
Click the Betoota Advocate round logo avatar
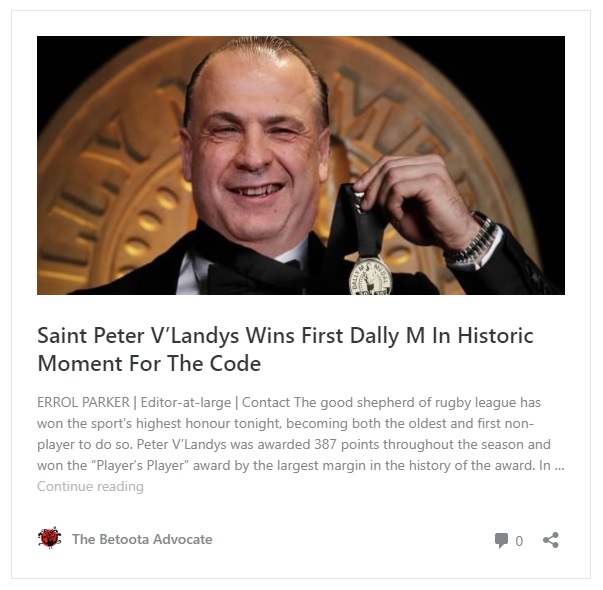[x=50, y=538]
